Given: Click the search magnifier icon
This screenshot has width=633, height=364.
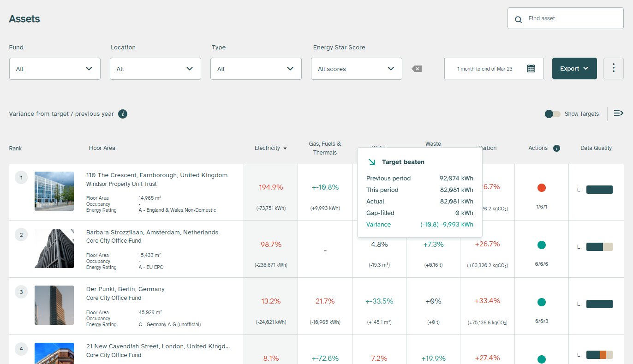Looking at the screenshot, I should tap(519, 19).
